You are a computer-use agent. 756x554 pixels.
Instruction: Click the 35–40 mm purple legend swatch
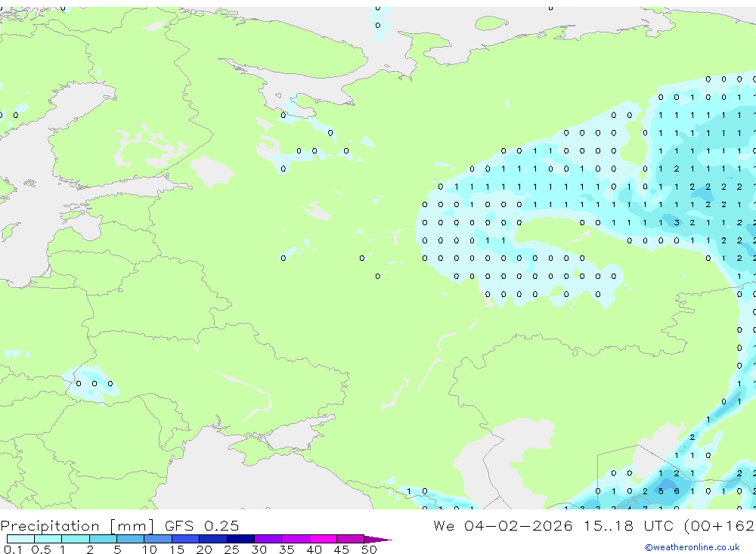pyautogui.click(x=295, y=539)
